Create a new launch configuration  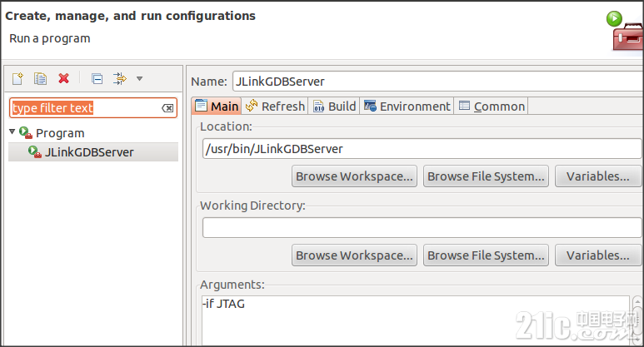pos(18,78)
